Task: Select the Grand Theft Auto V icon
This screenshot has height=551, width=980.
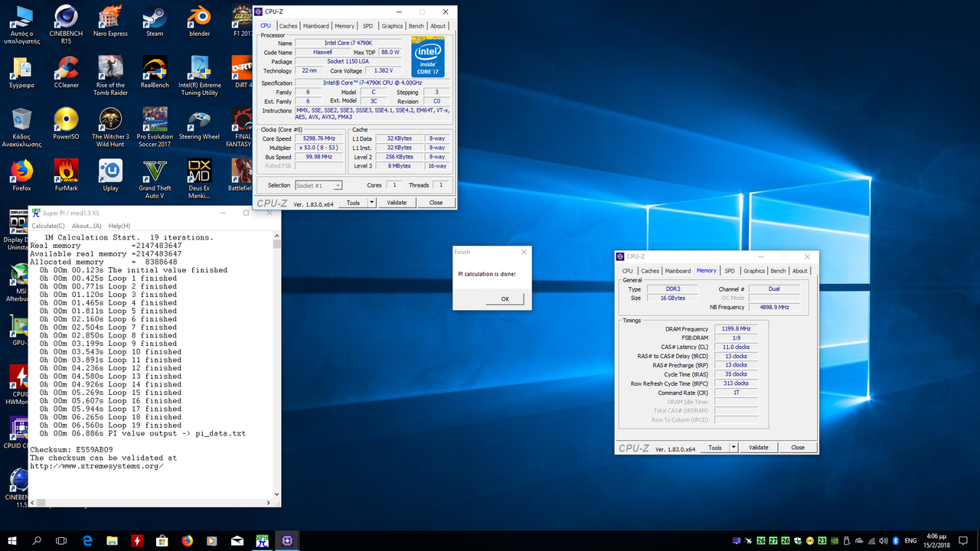Action: coord(155,178)
